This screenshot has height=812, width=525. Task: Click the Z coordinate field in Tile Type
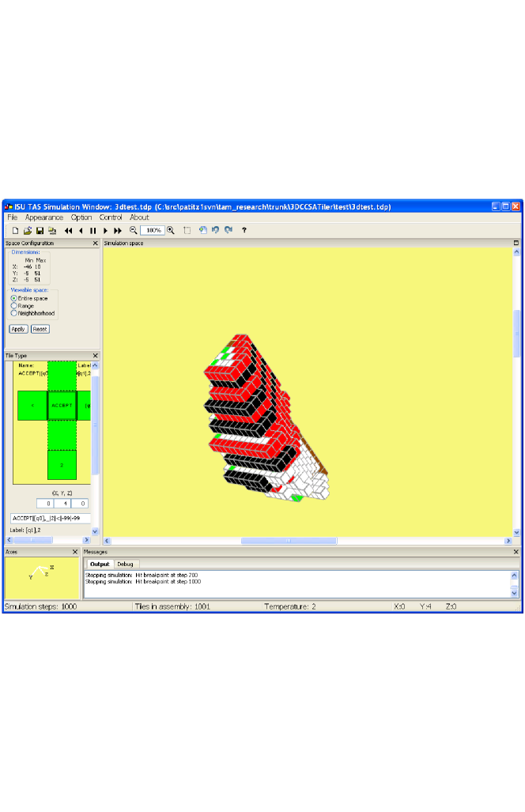pos(80,504)
